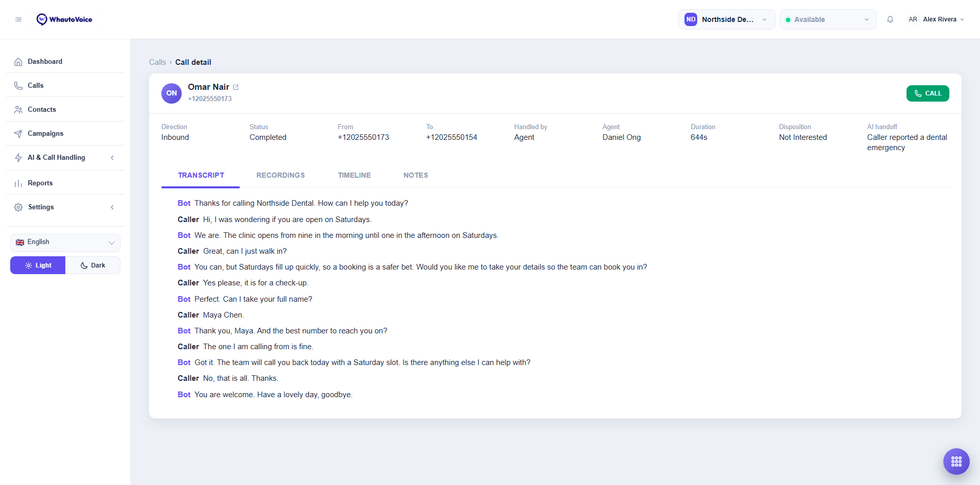
Task: Click the To number +12025550154
Action: (452, 137)
